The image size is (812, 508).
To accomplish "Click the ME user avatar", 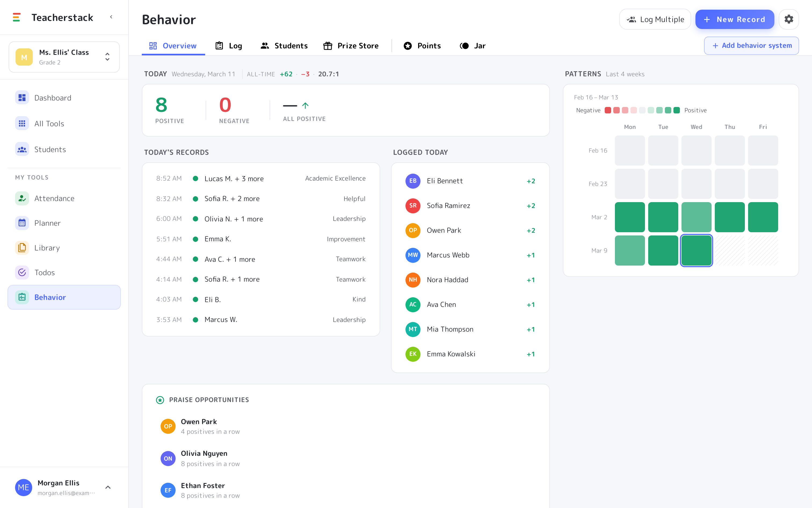I will tap(23, 488).
